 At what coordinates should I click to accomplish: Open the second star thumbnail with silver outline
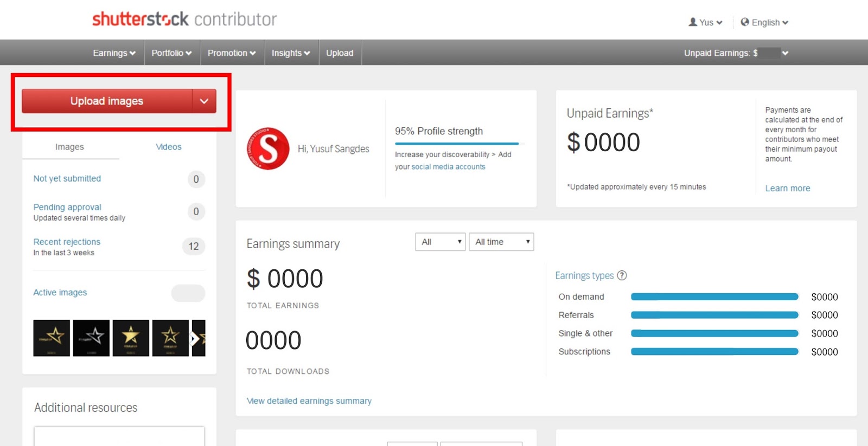coord(91,338)
